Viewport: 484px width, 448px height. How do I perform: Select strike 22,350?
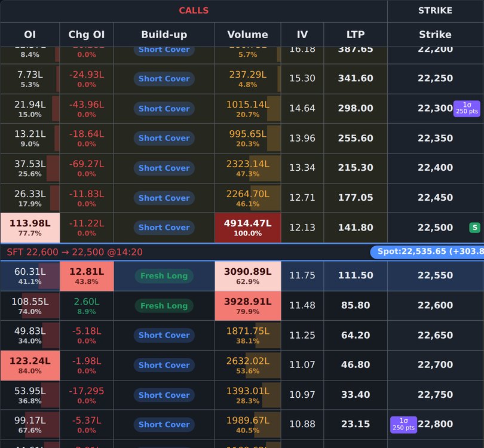click(x=435, y=138)
